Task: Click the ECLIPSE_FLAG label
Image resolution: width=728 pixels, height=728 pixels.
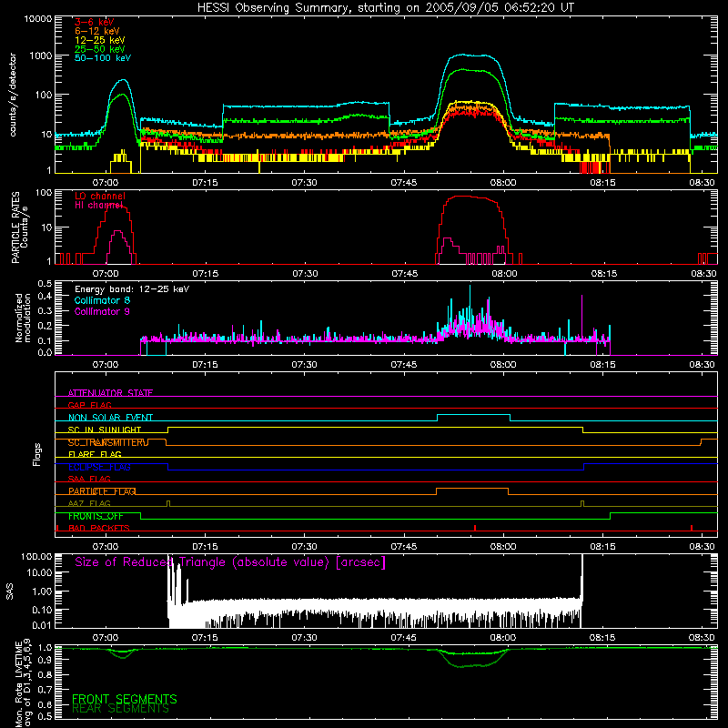Action: point(99,467)
